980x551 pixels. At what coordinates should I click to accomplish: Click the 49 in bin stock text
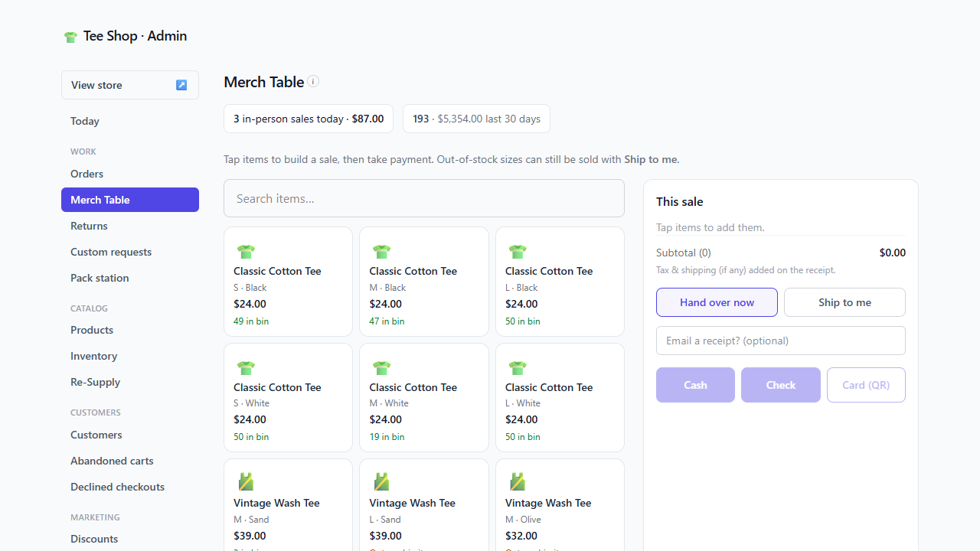click(x=251, y=321)
